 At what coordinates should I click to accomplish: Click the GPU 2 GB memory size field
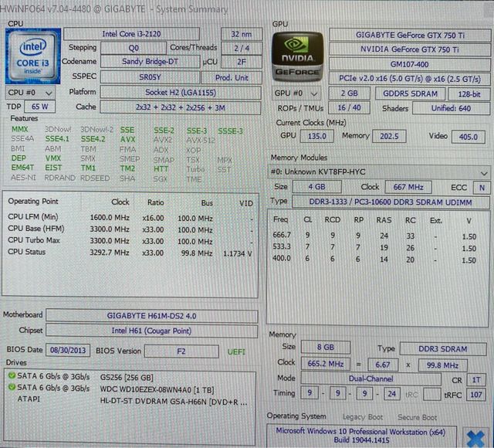click(x=349, y=93)
